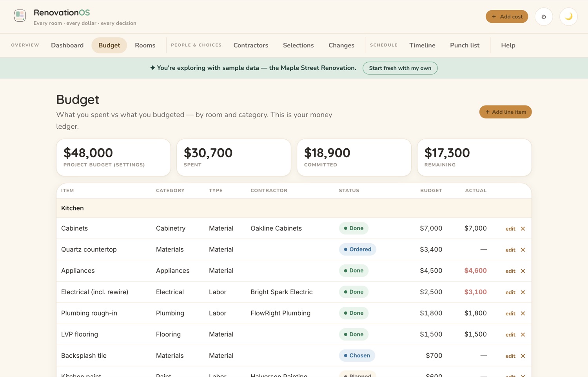Click Start fresh with my own

point(400,68)
